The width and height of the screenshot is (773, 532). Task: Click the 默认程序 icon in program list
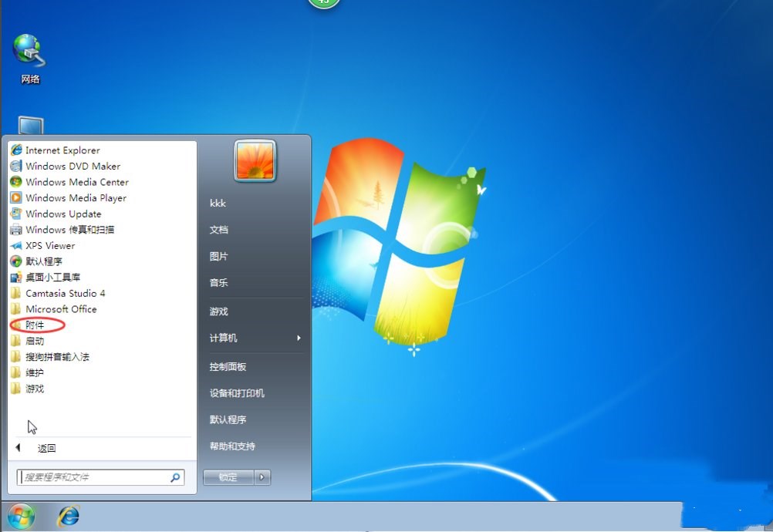point(16,261)
